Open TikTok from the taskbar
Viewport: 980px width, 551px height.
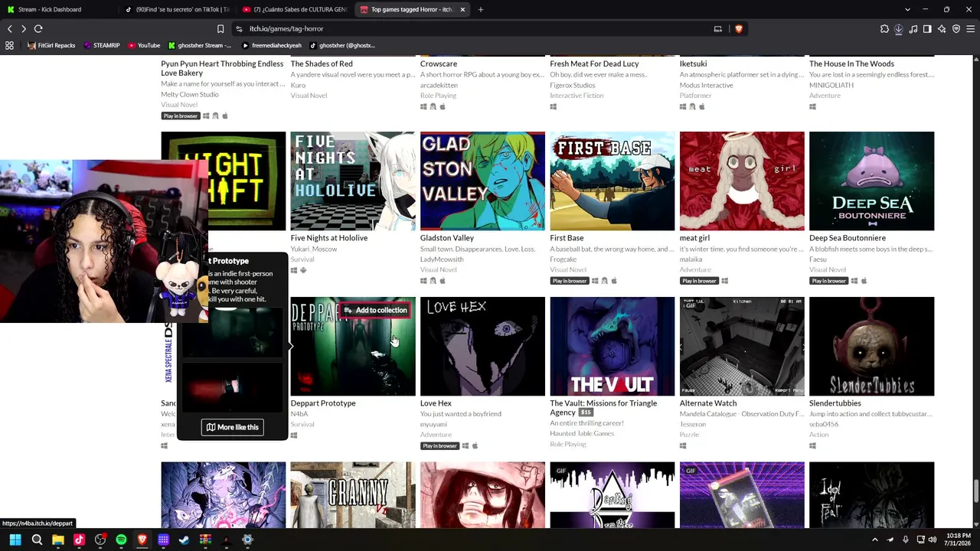(79, 540)
